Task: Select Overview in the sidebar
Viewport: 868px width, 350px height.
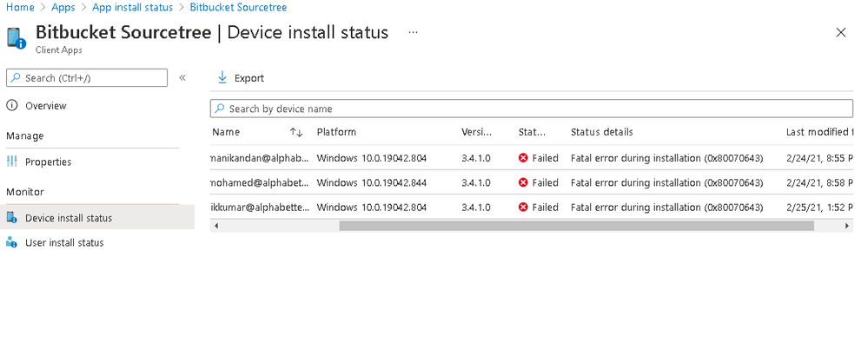Action: (x=45, y=106)
